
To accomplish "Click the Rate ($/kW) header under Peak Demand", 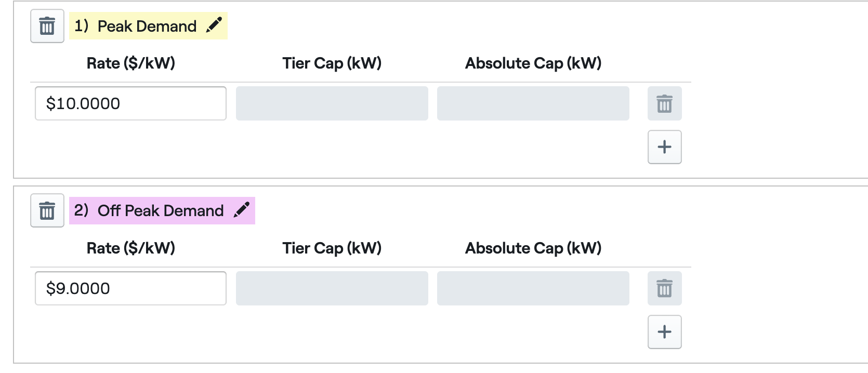I will [130, 63].
